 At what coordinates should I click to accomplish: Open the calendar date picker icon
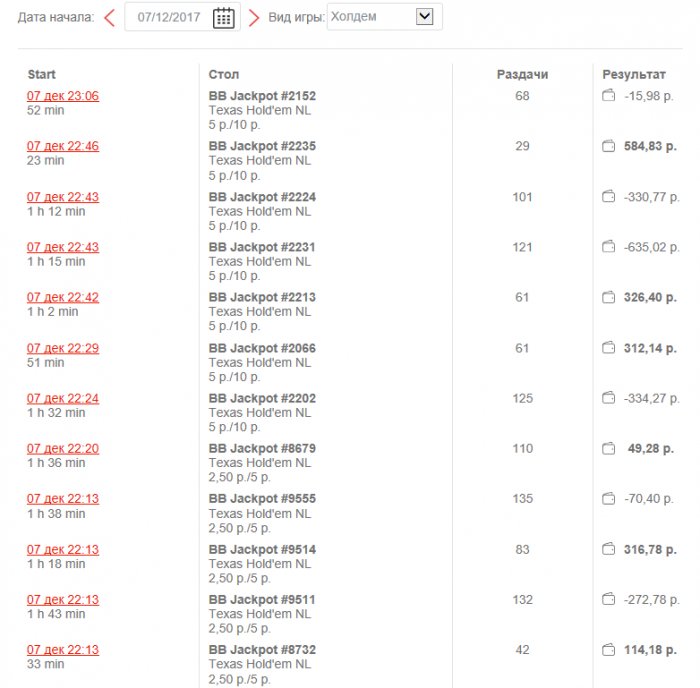pyautogui.click(x=224, y=17)
